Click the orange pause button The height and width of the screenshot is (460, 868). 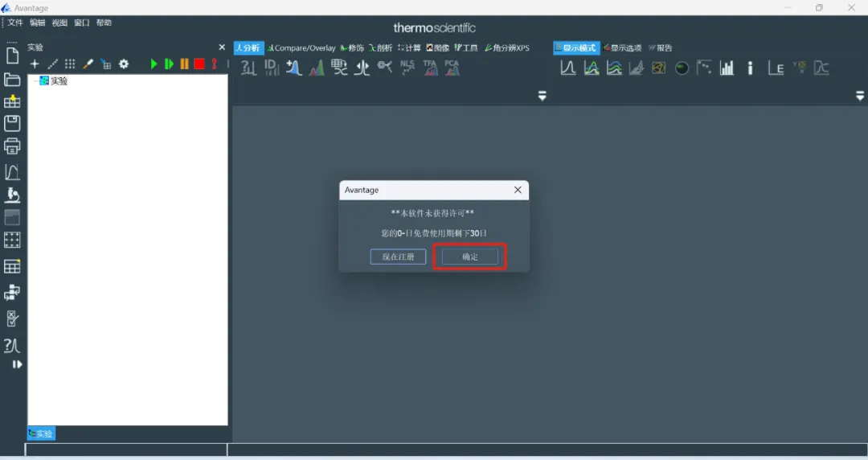184,64
